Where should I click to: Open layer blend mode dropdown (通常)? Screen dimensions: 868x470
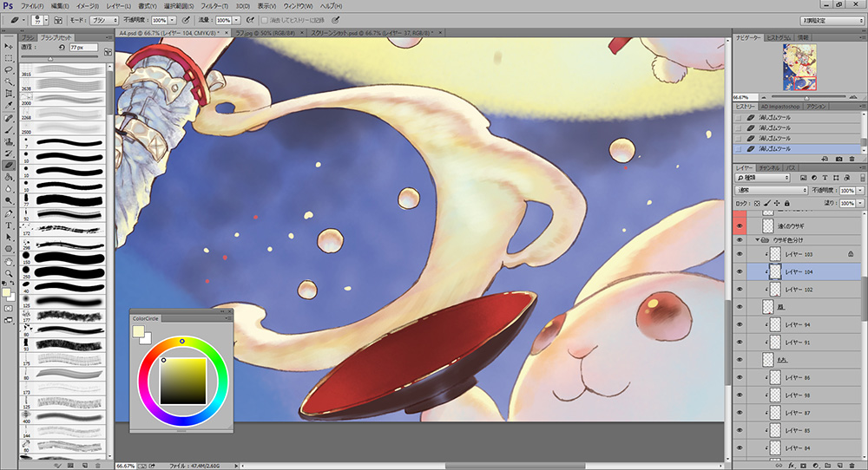tap(772, 190)
